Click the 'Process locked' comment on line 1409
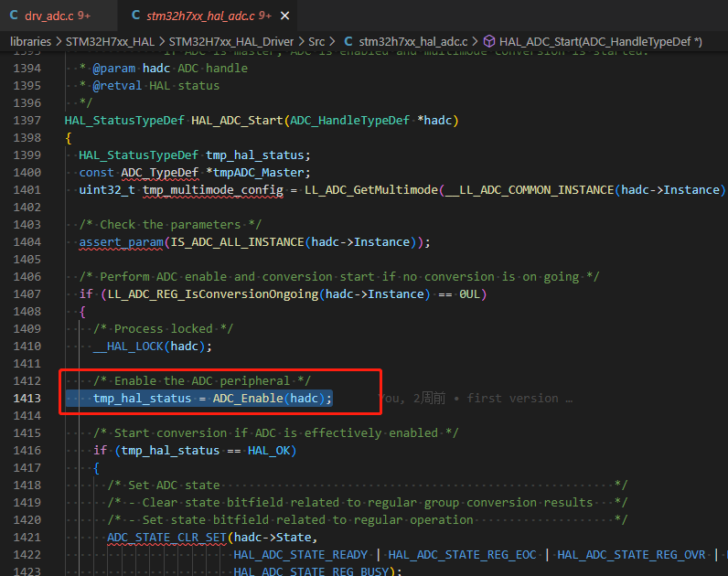Screen dimensions: 728x576 pos(163,329)
